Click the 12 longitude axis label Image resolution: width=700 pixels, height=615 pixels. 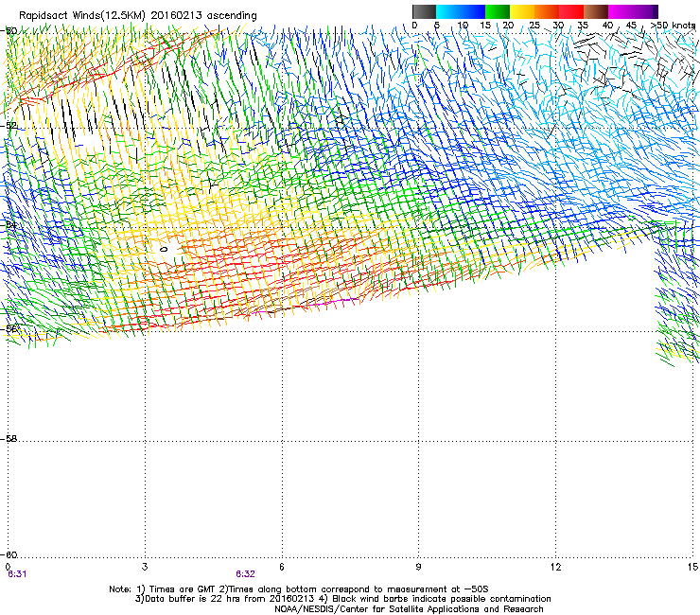555,567
